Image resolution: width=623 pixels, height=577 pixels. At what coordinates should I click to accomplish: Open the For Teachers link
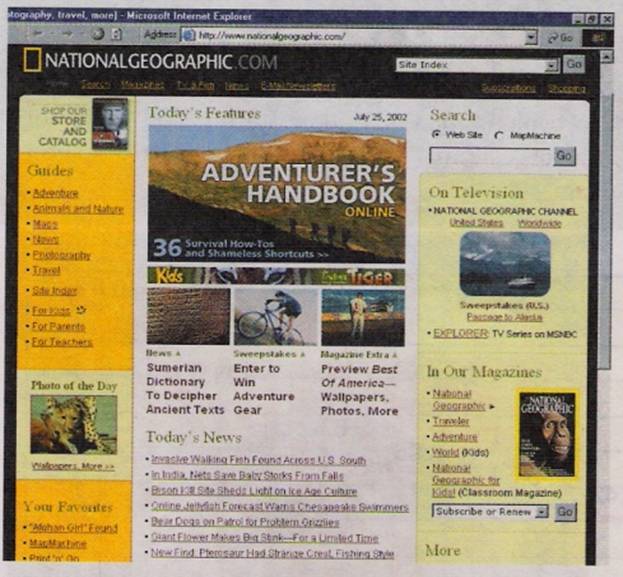coord(62,342)
